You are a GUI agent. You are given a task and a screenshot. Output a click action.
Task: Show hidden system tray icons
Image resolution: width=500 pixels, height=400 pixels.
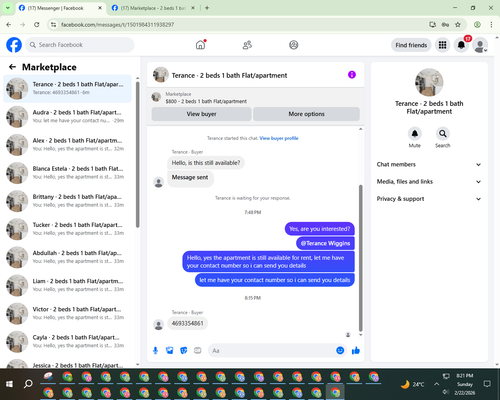(x=436, y=384)
